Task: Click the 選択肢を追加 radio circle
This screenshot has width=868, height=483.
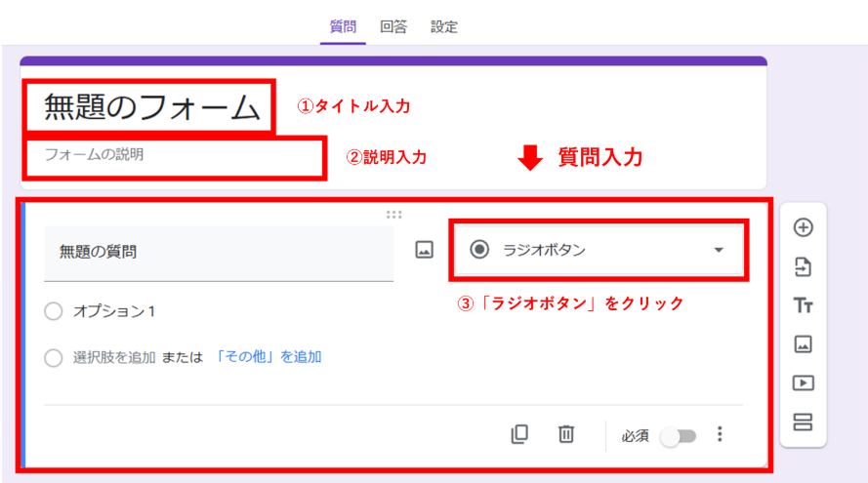Action: click(x=54, y=358)
